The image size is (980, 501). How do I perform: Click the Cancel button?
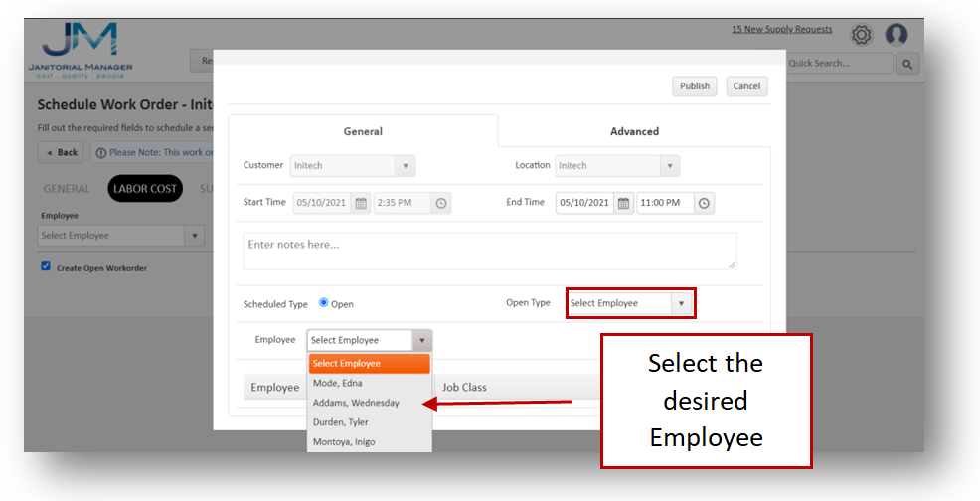pyautogui.click(x=746, y=86)
